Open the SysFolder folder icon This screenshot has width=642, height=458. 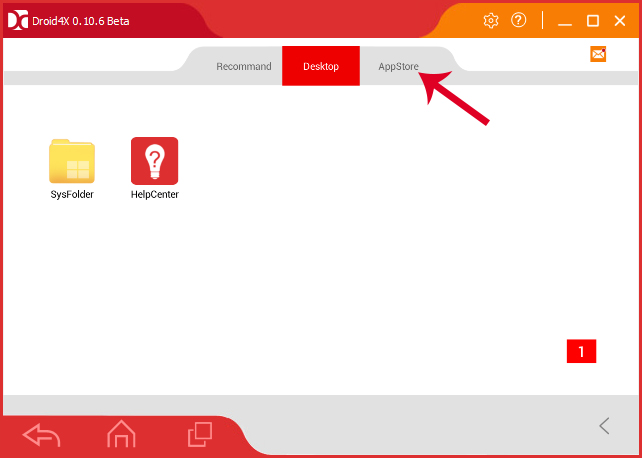pos(72,161)
